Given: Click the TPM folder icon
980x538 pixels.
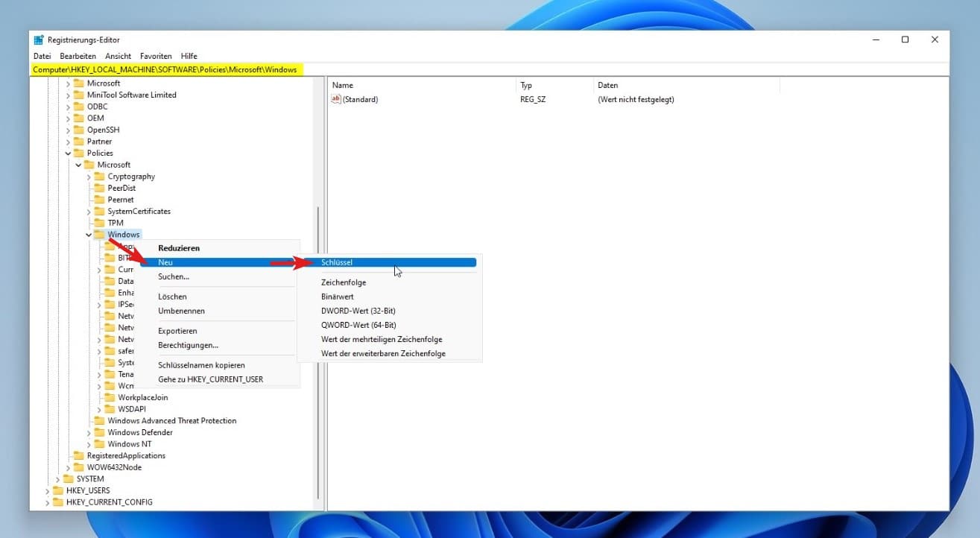Looking at the screenshot, I should pyautogui.click(x=99, y=223).
